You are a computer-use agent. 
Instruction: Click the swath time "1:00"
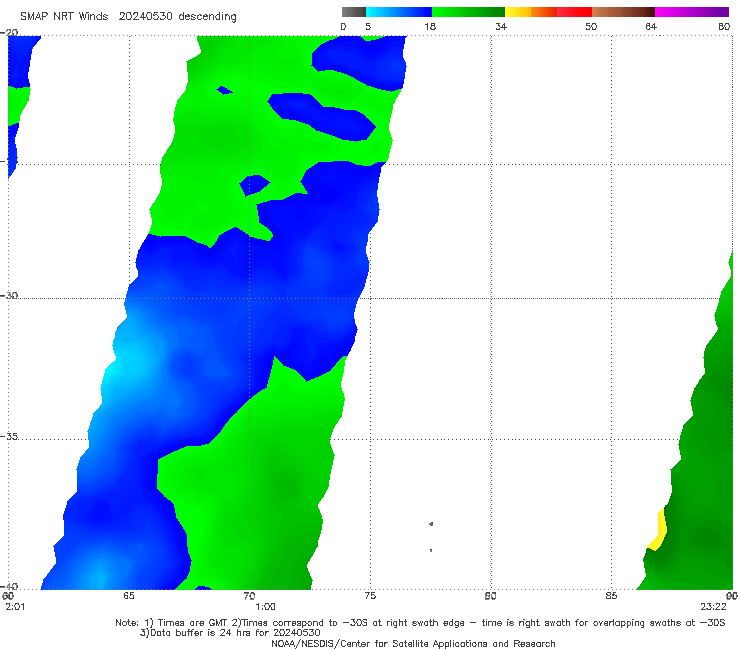tap(265, 607)
